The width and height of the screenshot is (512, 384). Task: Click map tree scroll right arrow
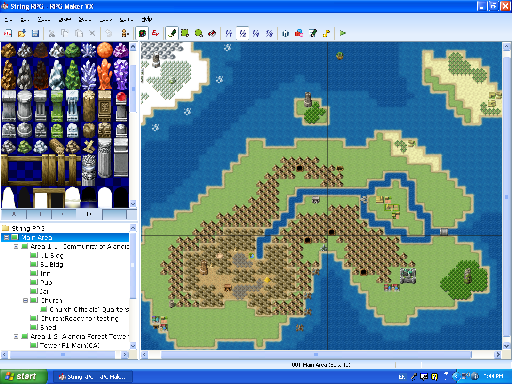pos(125,355)
